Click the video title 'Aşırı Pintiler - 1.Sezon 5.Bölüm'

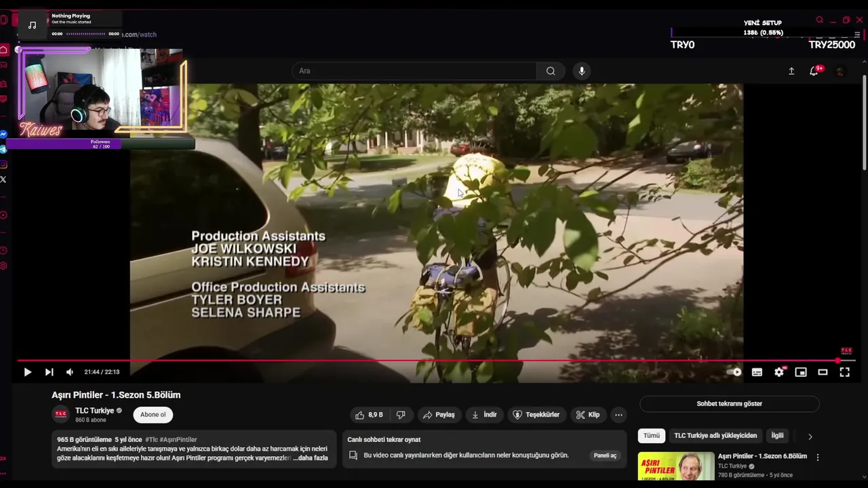coord(116,395)
